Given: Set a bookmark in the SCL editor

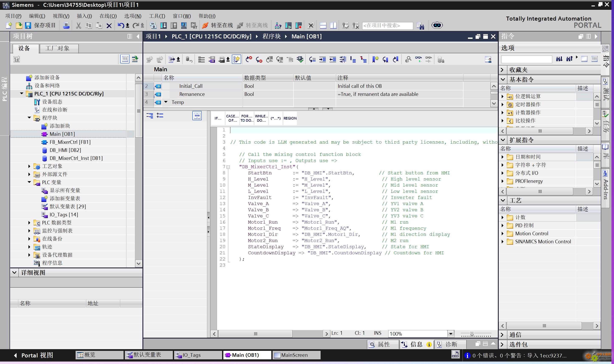Looking at the screenshot, I should pyautogui.click(x=375, y=59).
